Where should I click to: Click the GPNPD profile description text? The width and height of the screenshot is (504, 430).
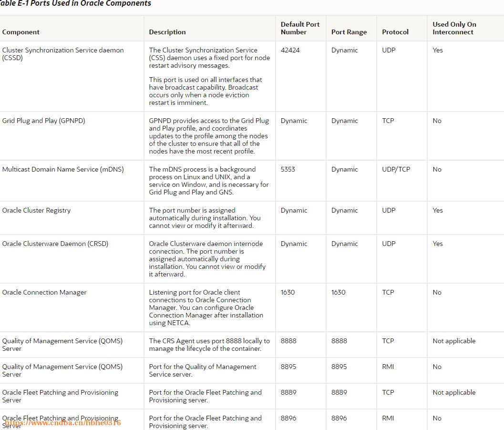point(209,136)
